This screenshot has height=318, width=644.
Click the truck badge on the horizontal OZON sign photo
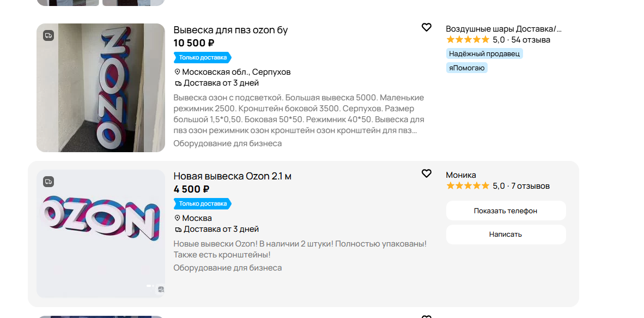[x=48, y=182]
